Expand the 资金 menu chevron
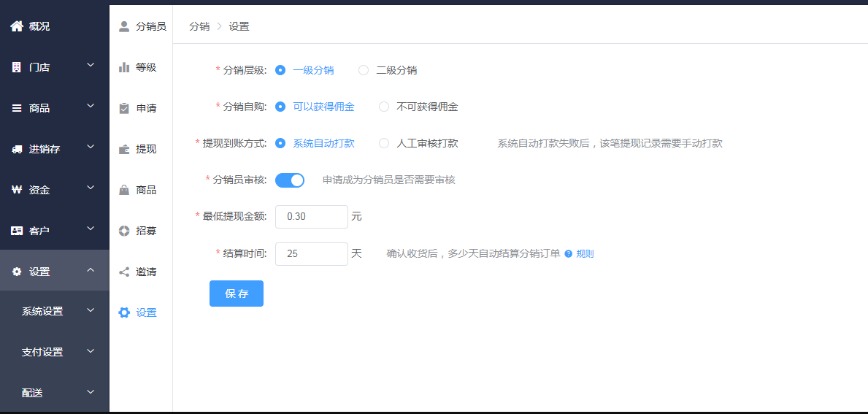 [x=91, y=188]
